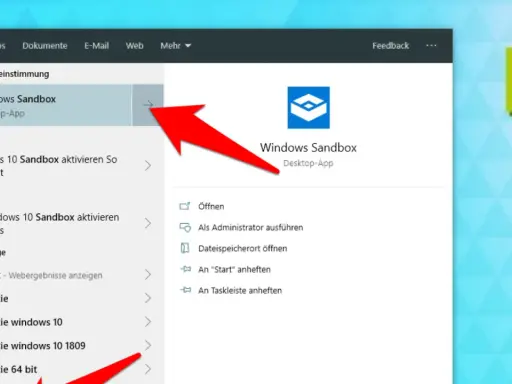512x384 pixels.
Task: Select Dateispeicherort öffnen
Action: point(242,248)
